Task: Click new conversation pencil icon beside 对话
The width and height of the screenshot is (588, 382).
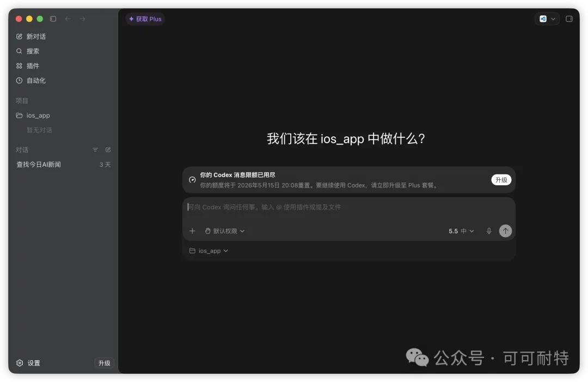Action: pyautogui.click(x=108, y=150)
